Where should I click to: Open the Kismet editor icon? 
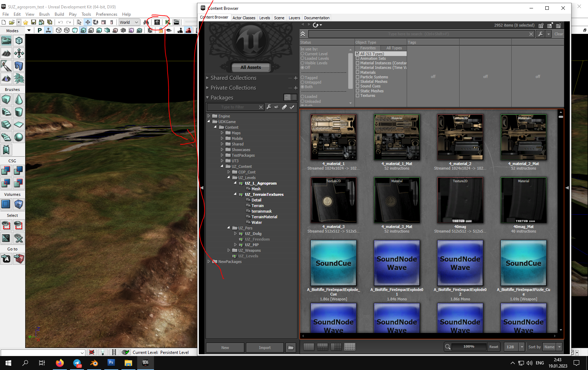[168, 22]
